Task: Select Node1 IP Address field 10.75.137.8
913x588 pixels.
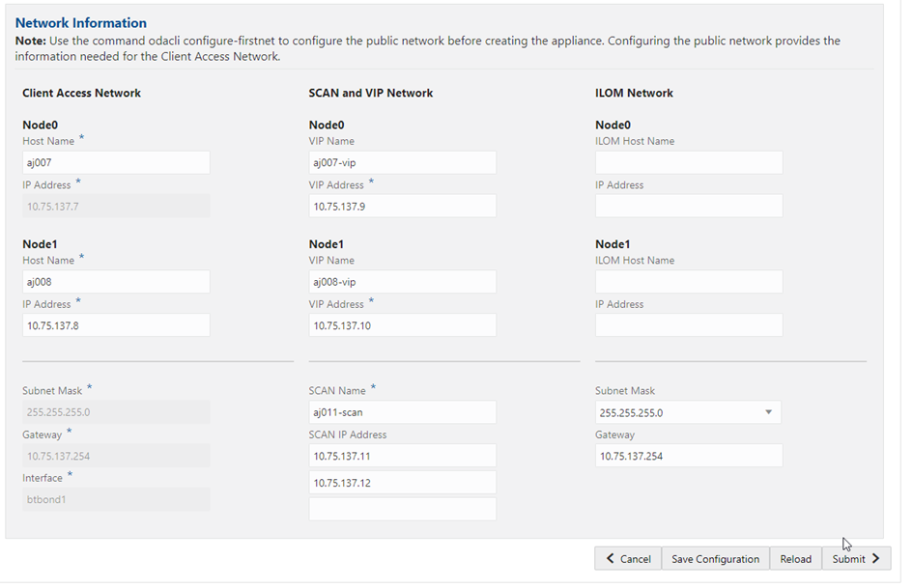Action: (116, 325)
